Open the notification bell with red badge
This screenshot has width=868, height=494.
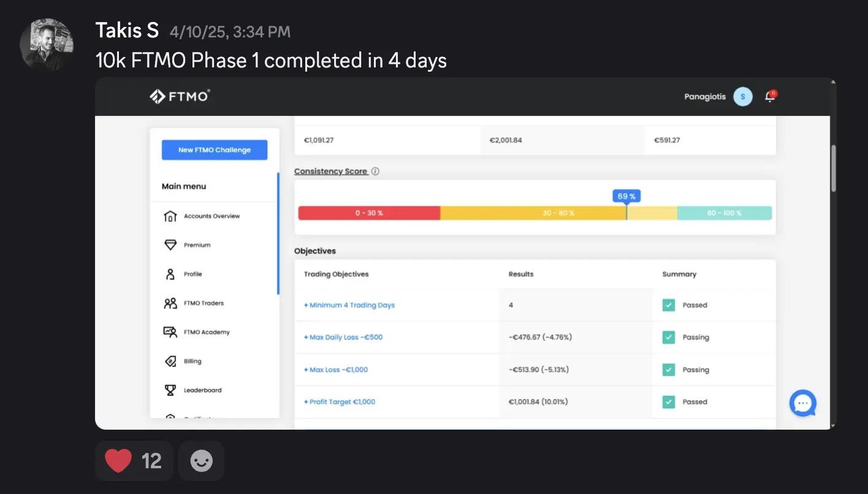coord(771,96)
